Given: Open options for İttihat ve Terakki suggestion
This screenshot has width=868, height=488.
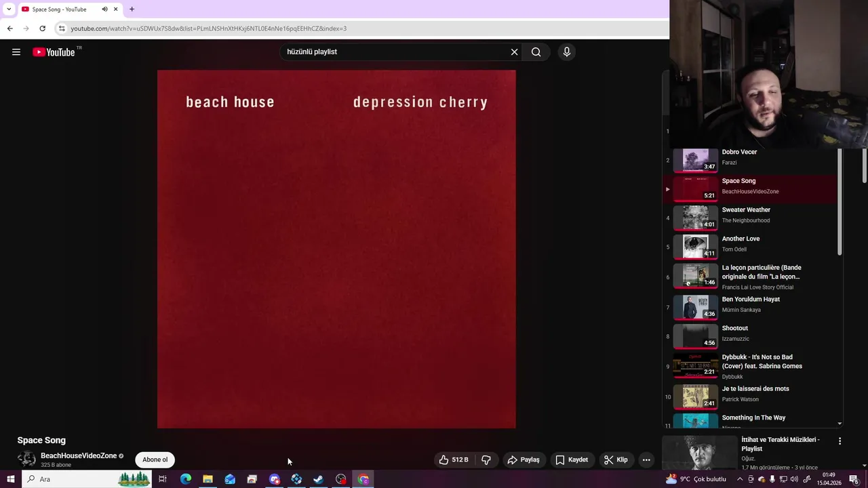Looking at the screenshot, I should click(840, 441).
